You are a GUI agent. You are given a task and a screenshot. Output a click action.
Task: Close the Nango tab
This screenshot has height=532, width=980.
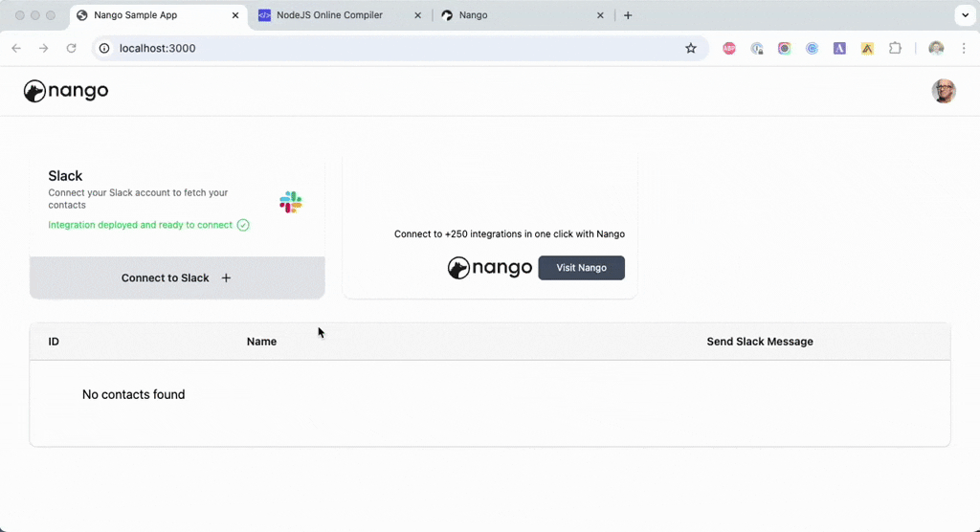pos(600,15)
